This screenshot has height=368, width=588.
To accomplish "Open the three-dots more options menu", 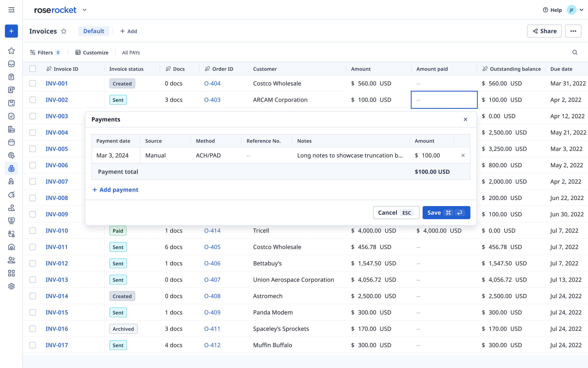I will click(573, 31).
